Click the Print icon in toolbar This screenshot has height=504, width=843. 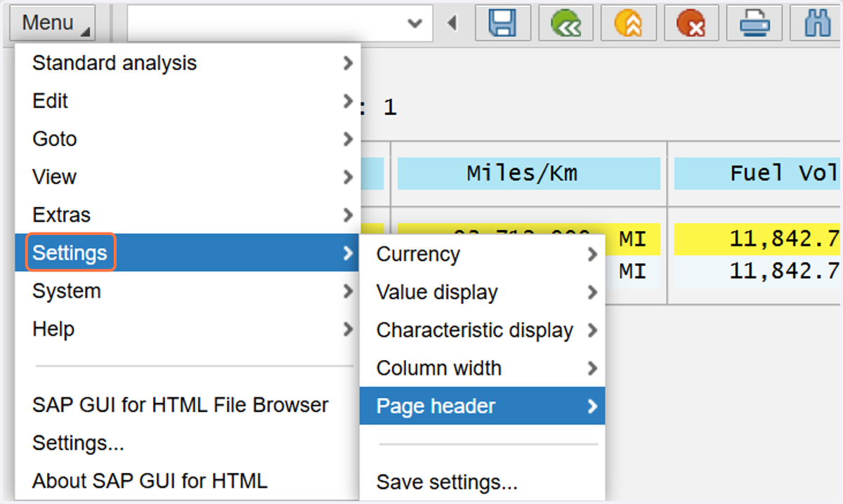point(754,24)
